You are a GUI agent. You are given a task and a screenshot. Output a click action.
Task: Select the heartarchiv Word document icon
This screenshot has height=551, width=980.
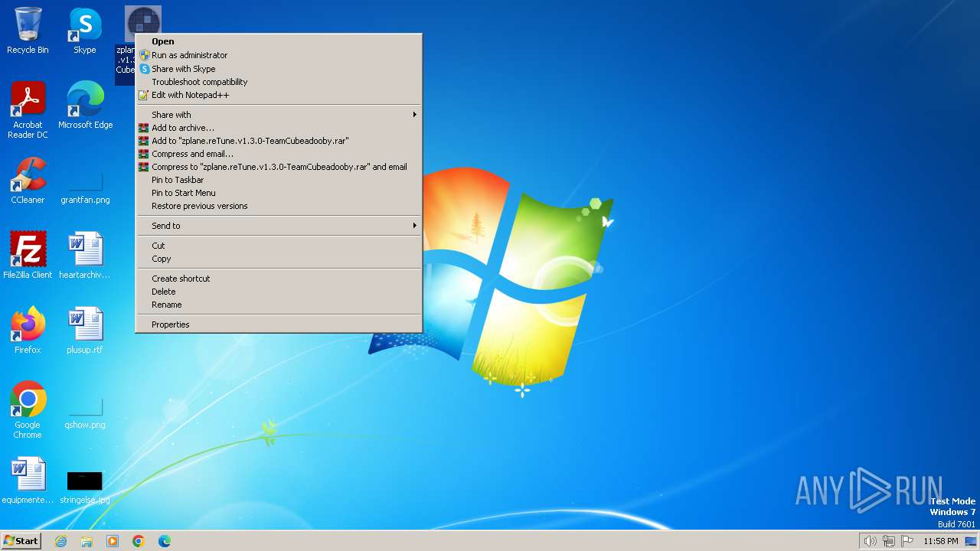point(85,256)
